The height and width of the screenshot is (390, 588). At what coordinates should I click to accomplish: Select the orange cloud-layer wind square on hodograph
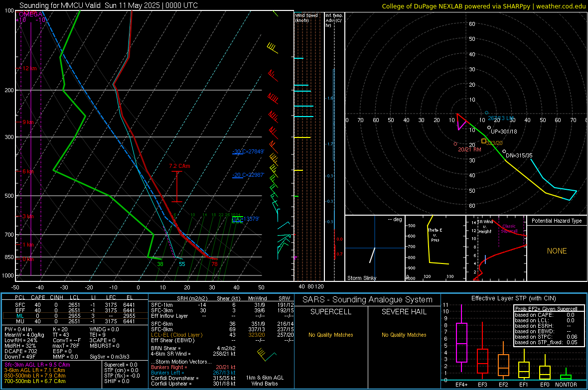(x=484, y=141)
